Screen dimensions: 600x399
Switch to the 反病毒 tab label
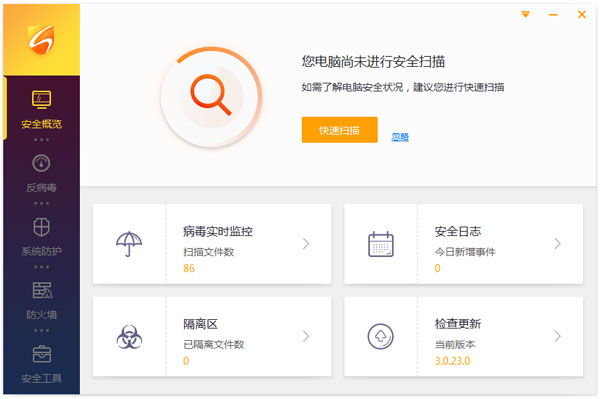click(41, 187)
